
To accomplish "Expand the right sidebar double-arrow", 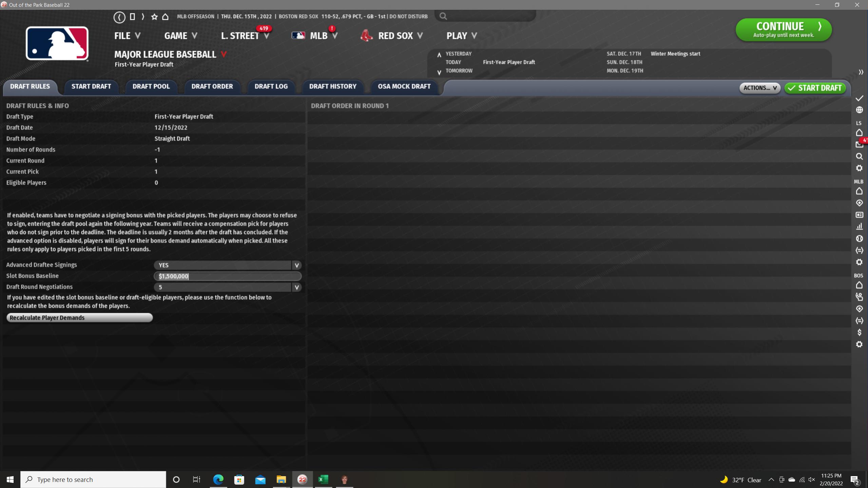I will coord(861,72).
